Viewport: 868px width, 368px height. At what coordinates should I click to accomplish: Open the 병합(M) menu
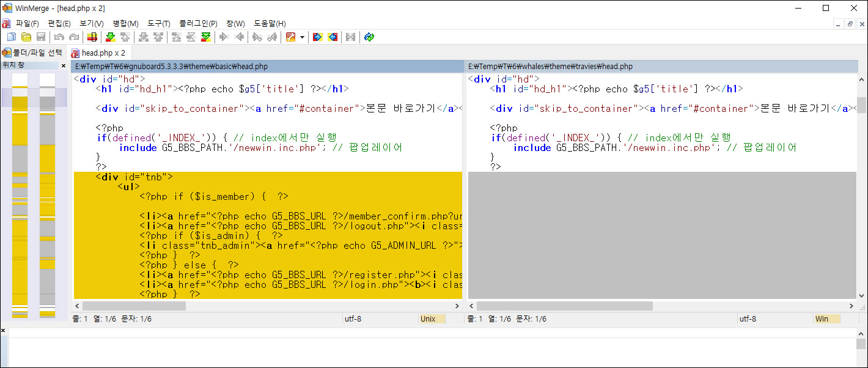point(125,23)
